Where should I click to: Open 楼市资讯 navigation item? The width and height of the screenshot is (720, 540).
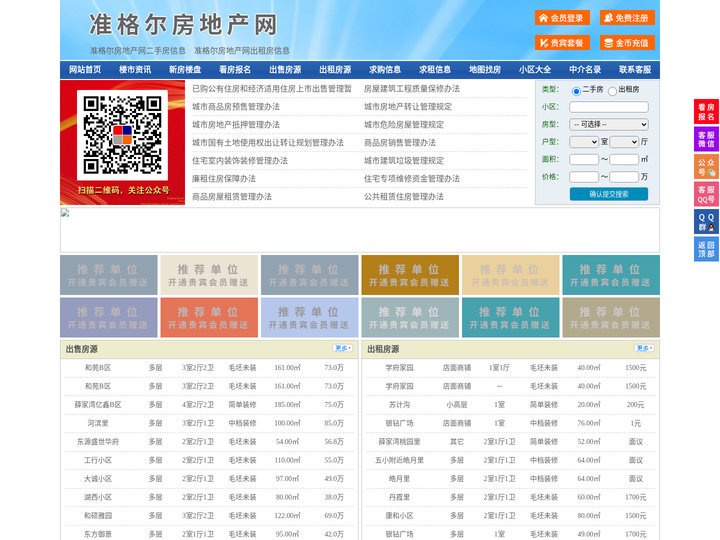(135, 70)
